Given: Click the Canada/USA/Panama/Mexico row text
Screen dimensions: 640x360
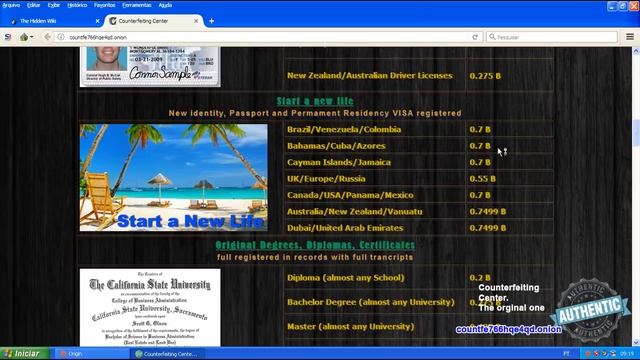Looking at the screenshot, I should pos(350,195).
